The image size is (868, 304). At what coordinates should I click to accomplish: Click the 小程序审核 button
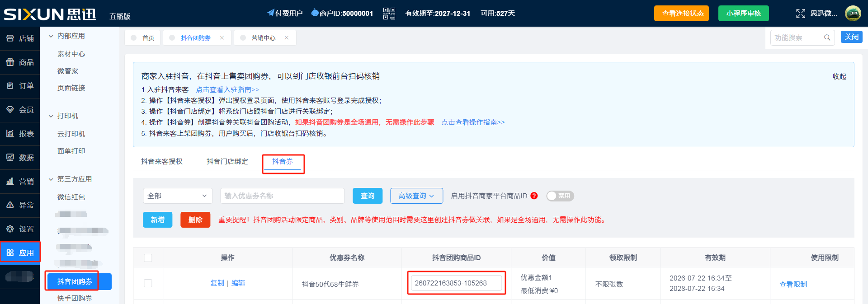[744, 13]
